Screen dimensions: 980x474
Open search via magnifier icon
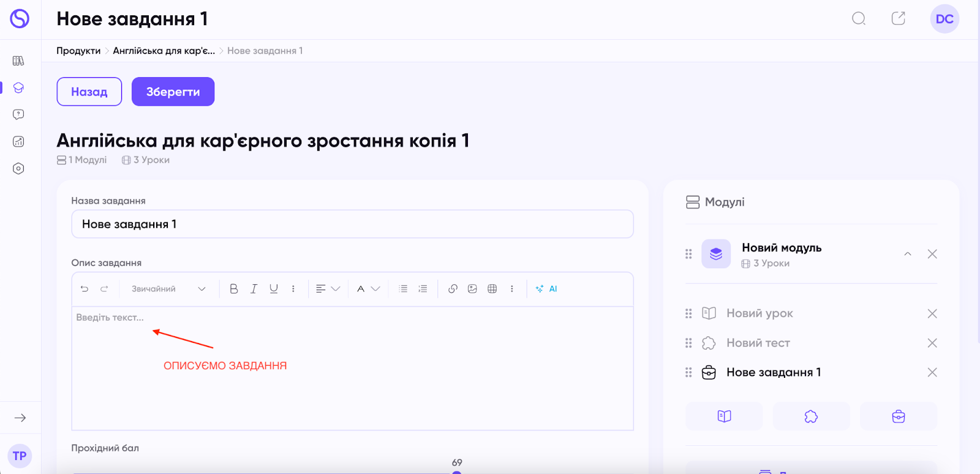click(859, 19)
